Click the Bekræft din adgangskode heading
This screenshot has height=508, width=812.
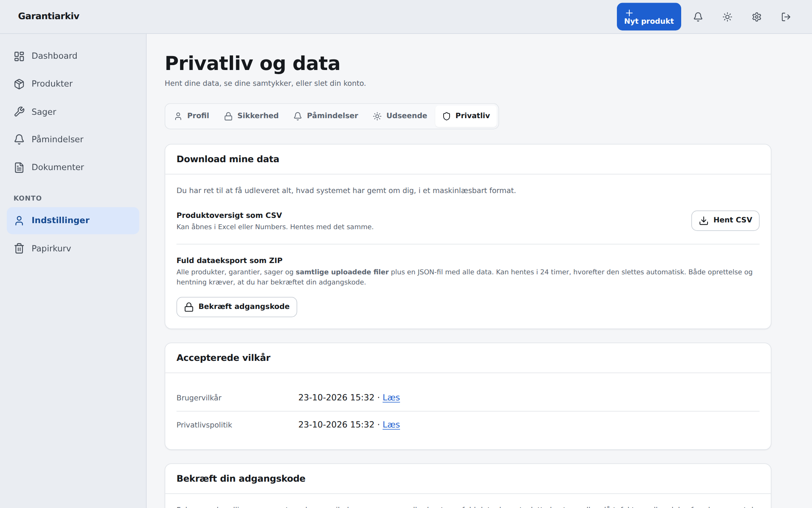(241, 479)
